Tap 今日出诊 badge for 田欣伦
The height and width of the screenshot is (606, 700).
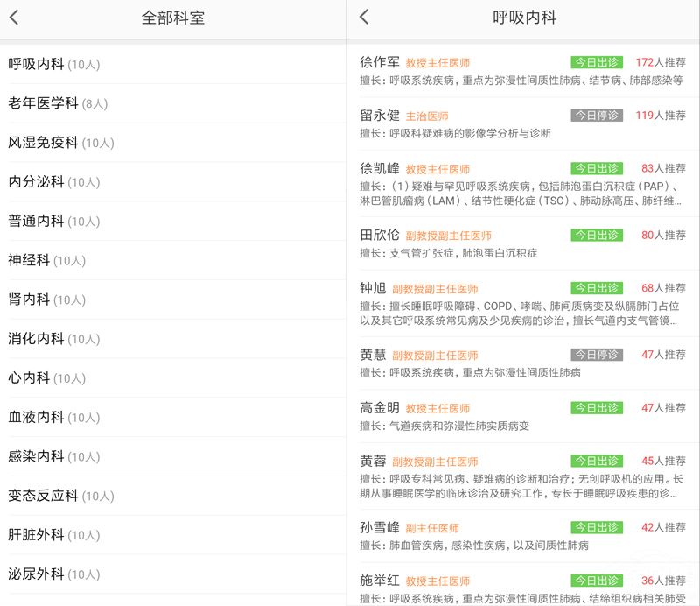click(597, 236)
